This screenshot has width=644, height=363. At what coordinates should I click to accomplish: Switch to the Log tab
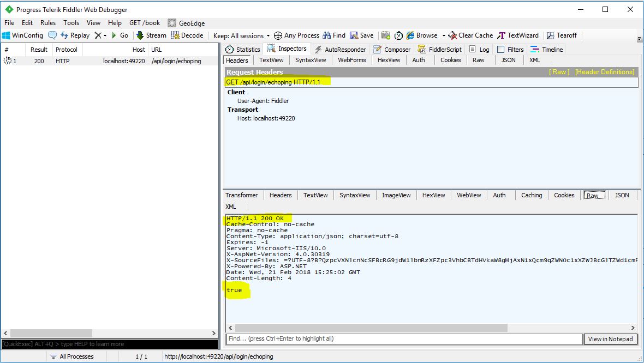479,49
